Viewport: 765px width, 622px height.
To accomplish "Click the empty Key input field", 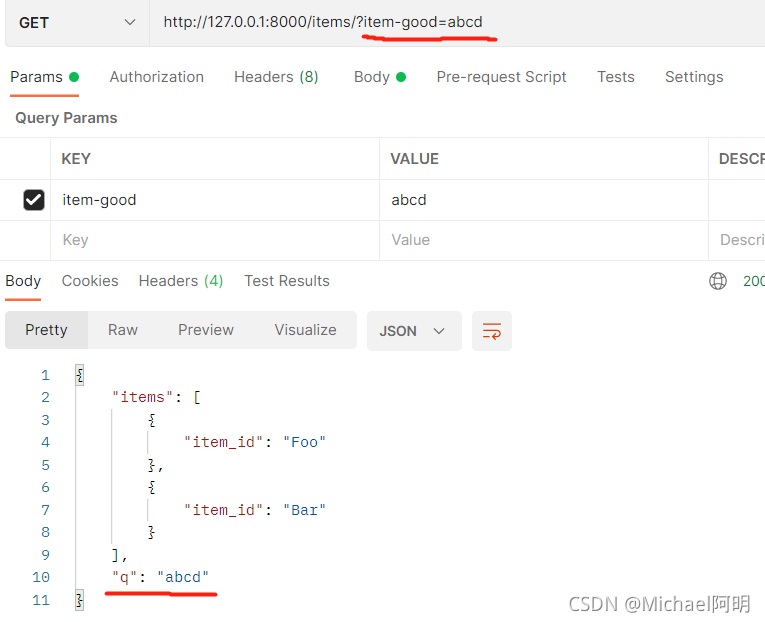I will (215, 240).
